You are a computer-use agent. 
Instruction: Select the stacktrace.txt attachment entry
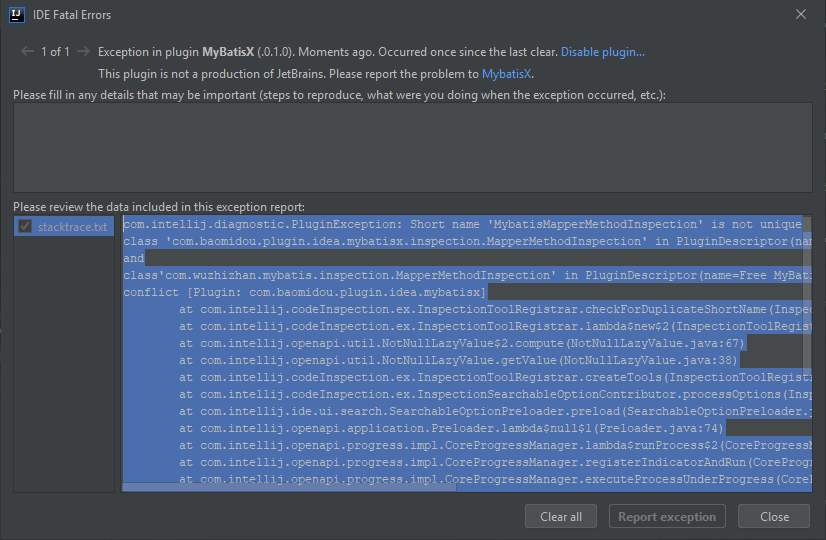(x=64, y=227)
